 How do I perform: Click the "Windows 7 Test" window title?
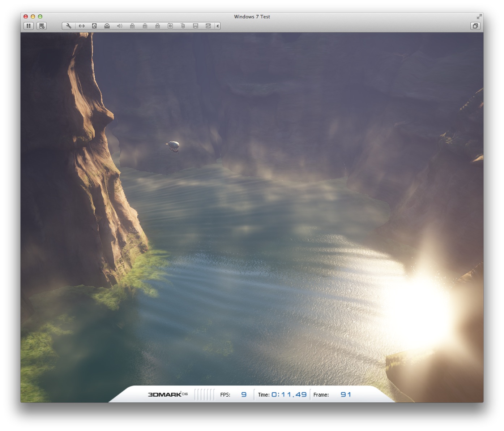coord(252,17)
